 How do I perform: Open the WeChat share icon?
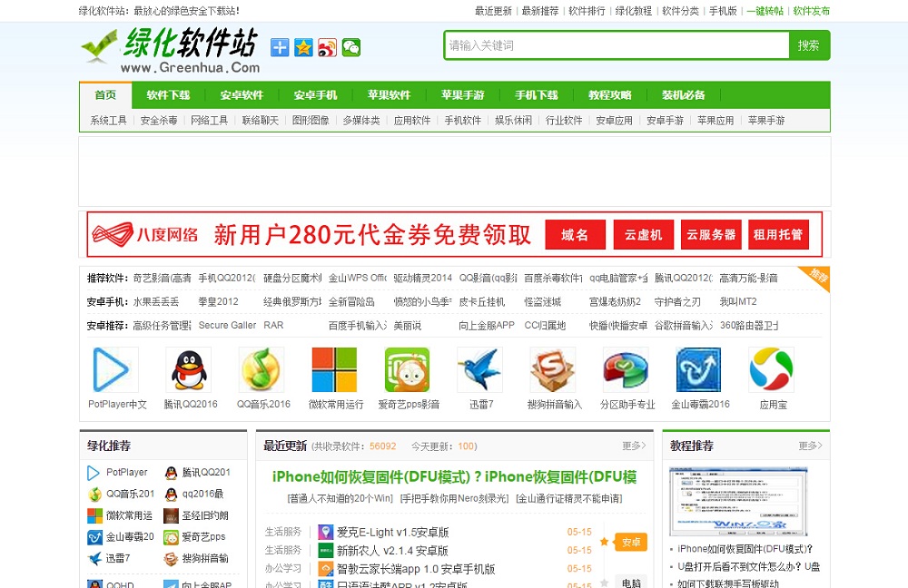350,47
